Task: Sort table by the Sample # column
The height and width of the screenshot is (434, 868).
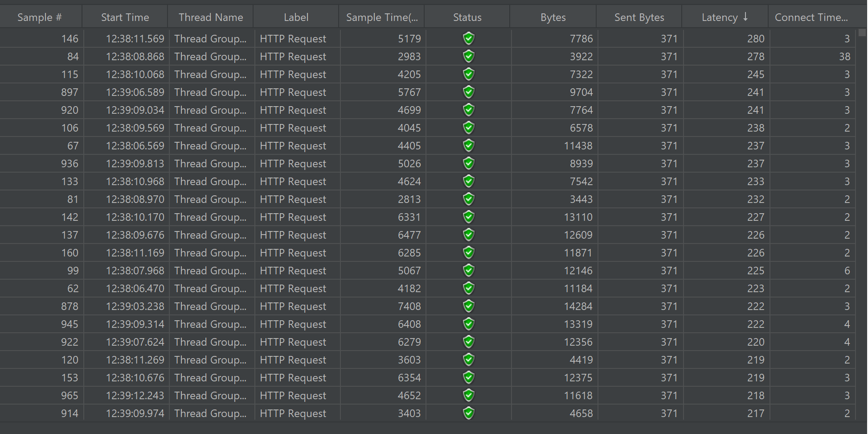Action: (x=40, y=17)
